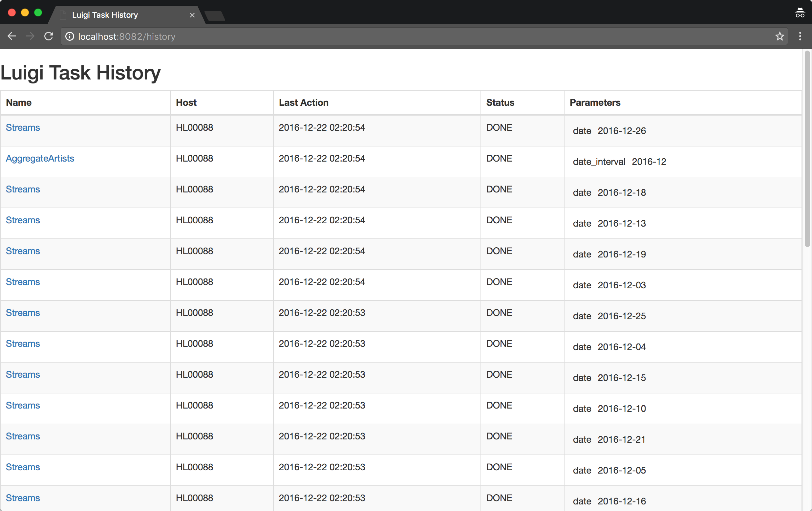
Task: Open the AggregateArtists task link
Action: pos(40,158)
